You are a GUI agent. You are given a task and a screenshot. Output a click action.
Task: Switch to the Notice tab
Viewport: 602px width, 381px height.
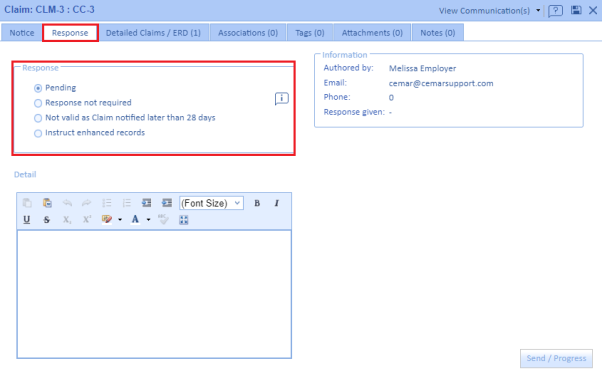pos(22,33)
